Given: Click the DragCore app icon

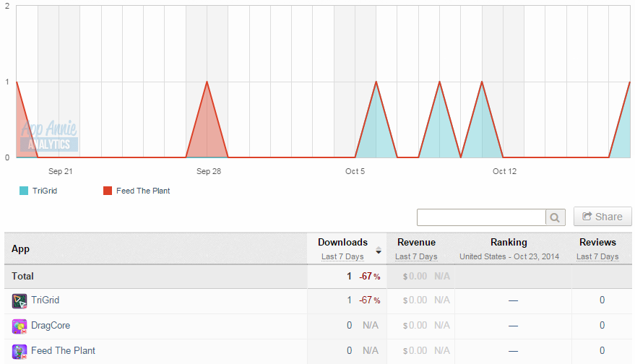Looking at the screenshot, I should [20, 326].
